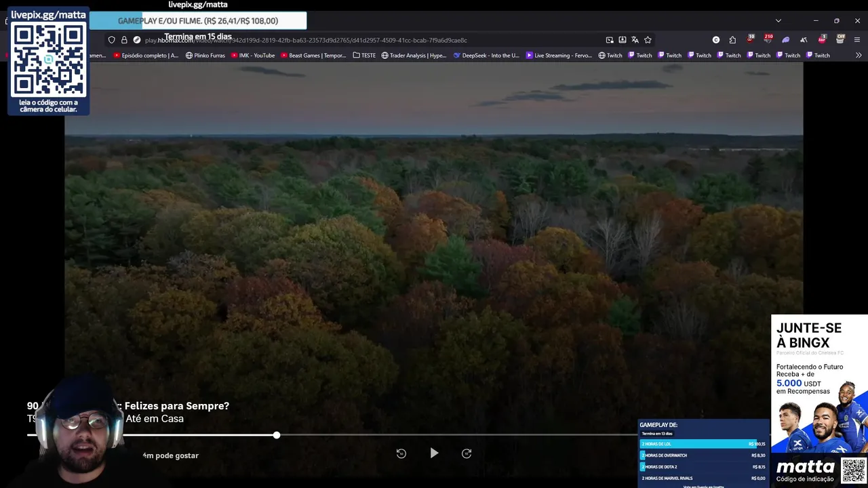The image size is (868, 488).
Task: Show more bookmarks overflow chevron
Action: pos(859,56)
